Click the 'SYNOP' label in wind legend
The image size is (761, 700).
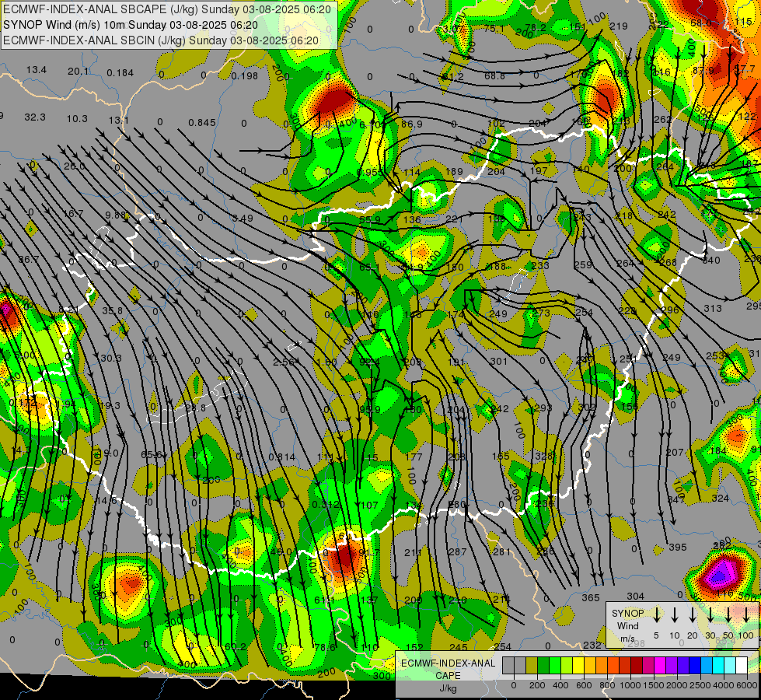click(627, 614)
